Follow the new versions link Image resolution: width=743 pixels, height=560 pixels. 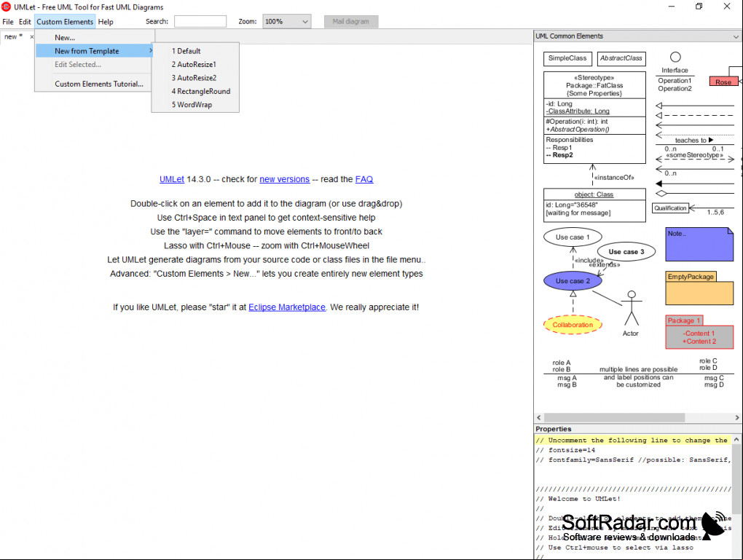coord(284,179)
